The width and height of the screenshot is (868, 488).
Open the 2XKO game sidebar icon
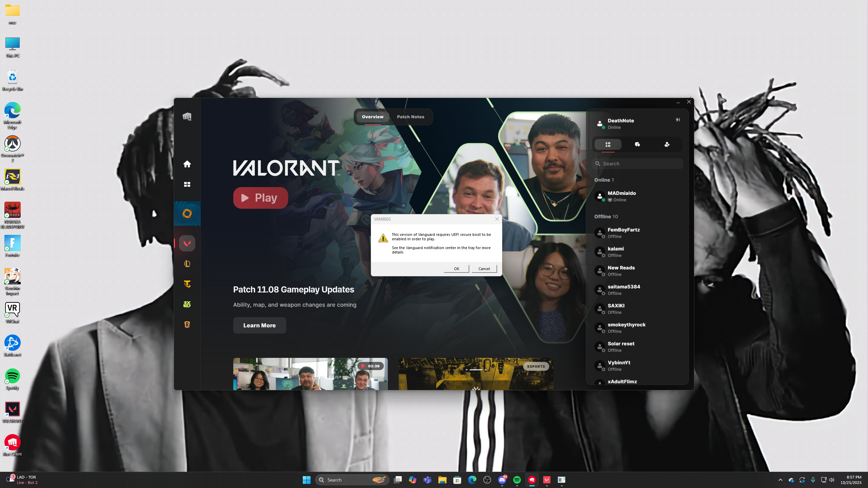187,304
